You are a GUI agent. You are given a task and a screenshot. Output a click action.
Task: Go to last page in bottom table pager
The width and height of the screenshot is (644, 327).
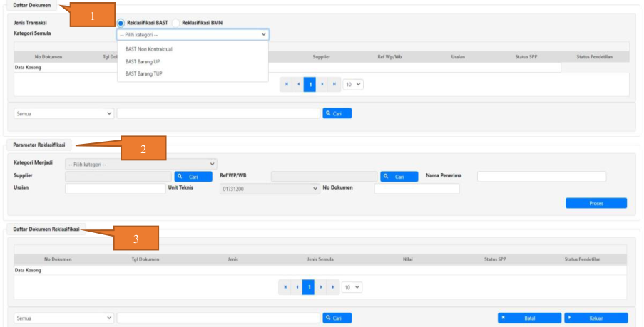[x=334, y=287]
